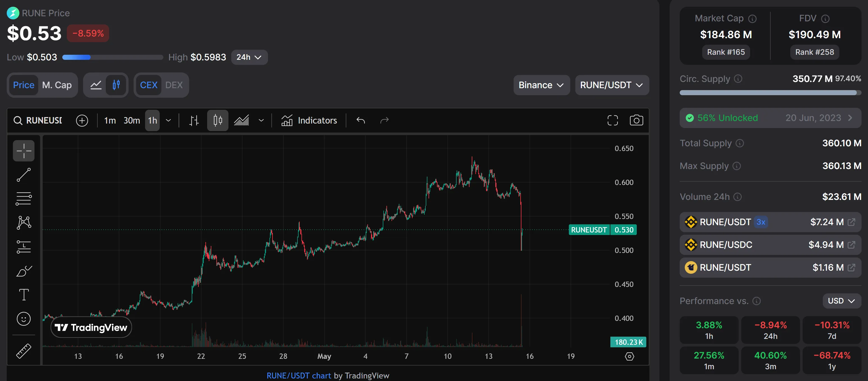Select the Text annotation tool
Screen dimensions: 868x381
[24, 295]
